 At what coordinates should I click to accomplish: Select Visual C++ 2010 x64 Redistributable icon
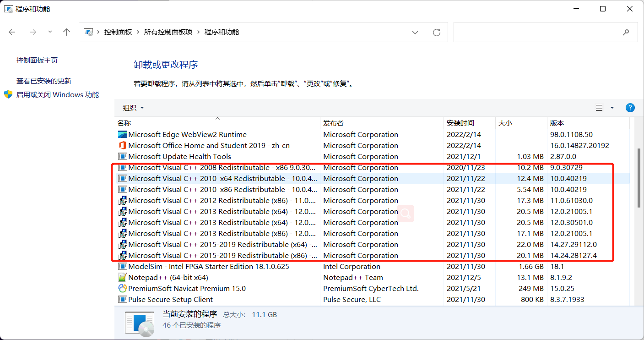tap(122, 179)
